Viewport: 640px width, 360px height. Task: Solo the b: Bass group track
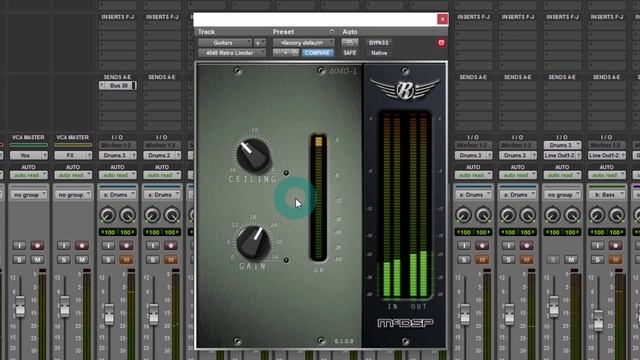(x=597, y=260)
